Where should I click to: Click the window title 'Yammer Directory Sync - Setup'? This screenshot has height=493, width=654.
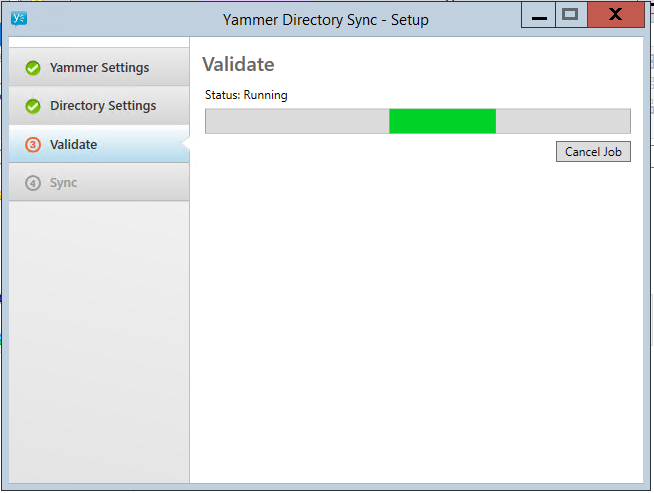[x=326, y=17]
